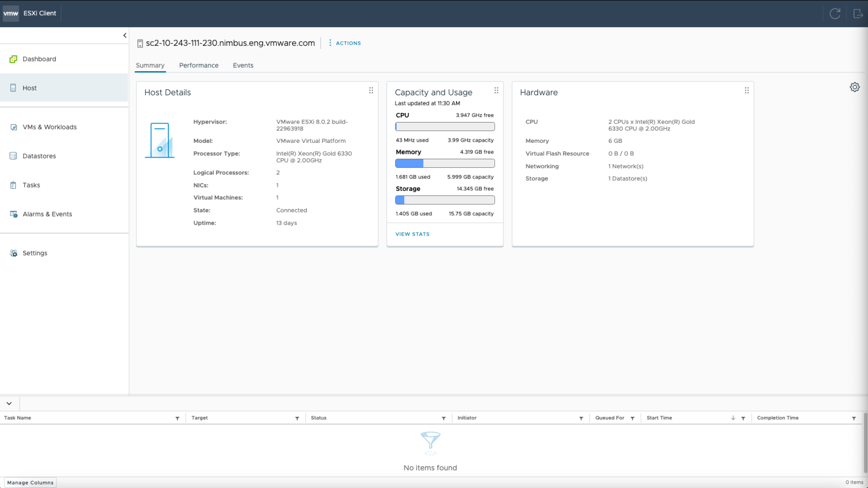Select Host in the sidebar
868x488 pixels.
(64, 88)
